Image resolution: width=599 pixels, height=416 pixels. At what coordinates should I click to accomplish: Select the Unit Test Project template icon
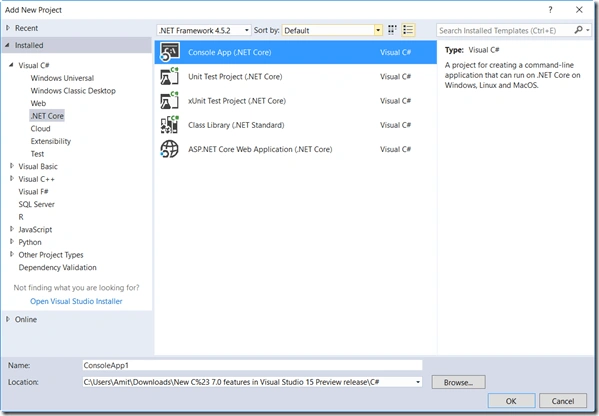170,76
